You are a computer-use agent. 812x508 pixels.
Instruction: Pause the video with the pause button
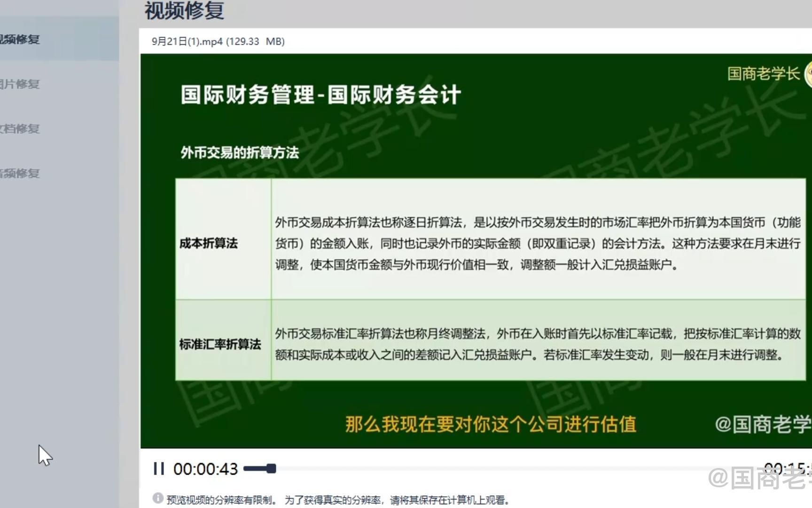158,468
